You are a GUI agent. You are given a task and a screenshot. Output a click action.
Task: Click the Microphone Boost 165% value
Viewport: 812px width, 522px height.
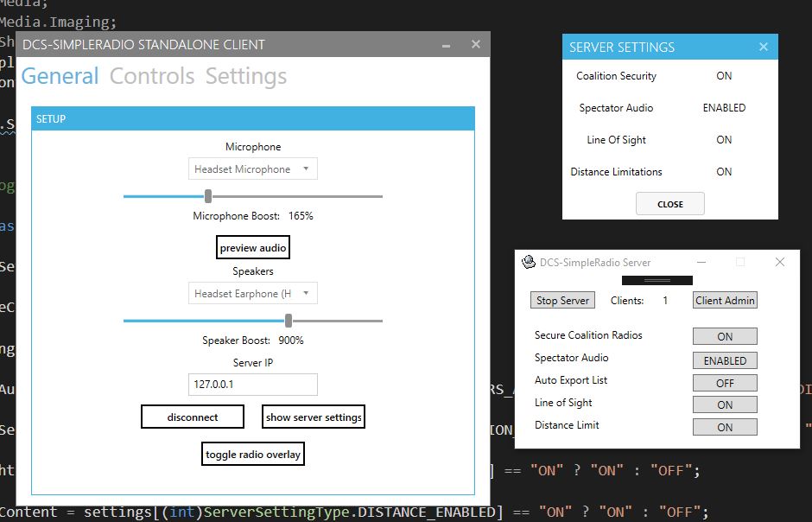pyautogui.click(x=301, y=216)
